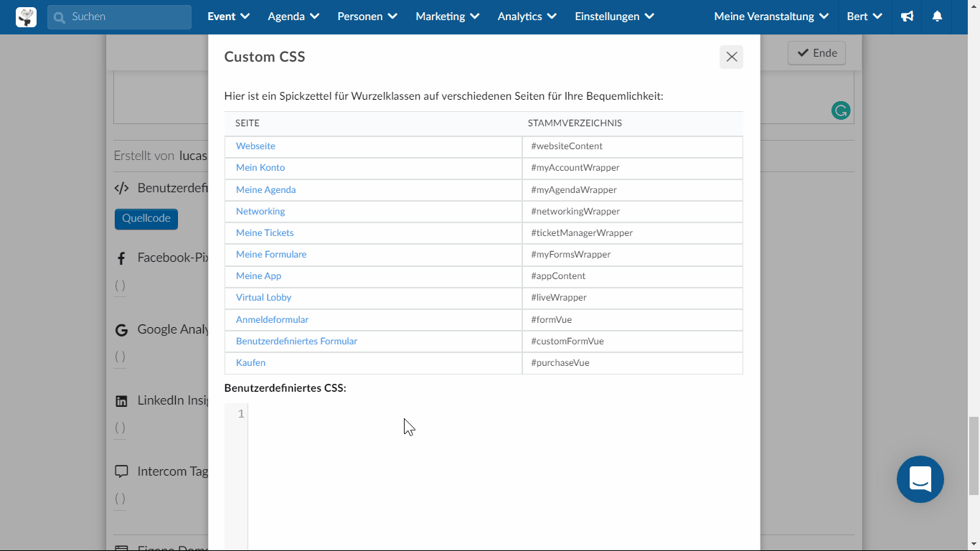
Task: Click the STAMMVERZEICHNIS column header
Action: coord(575,123)
